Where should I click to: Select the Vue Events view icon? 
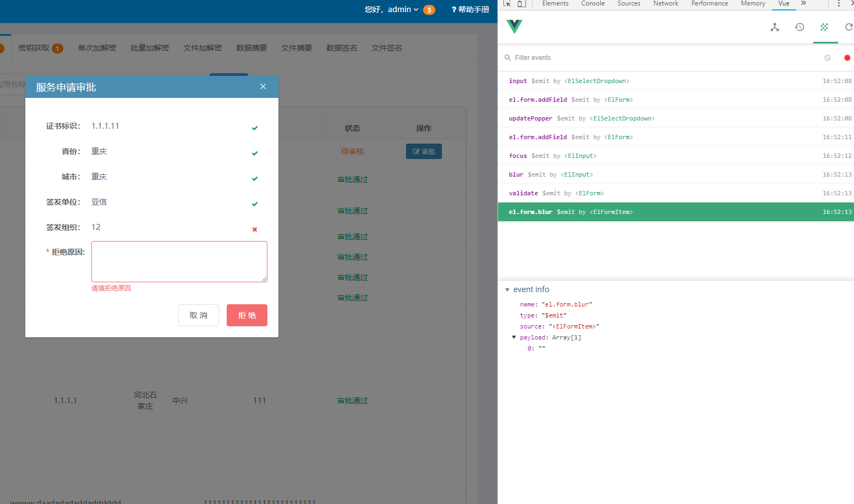click(x=824, y=27)
